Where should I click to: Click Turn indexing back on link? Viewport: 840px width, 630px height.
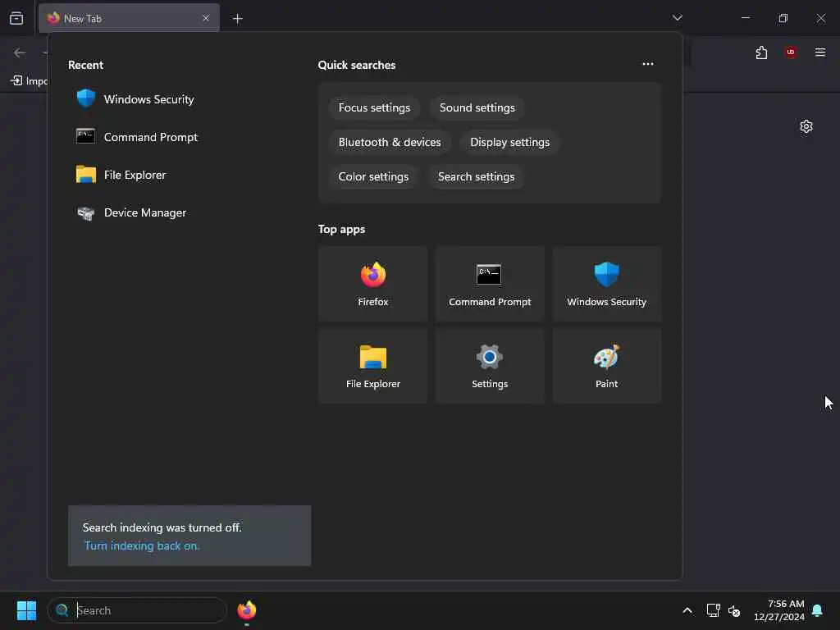coord(141,546)
